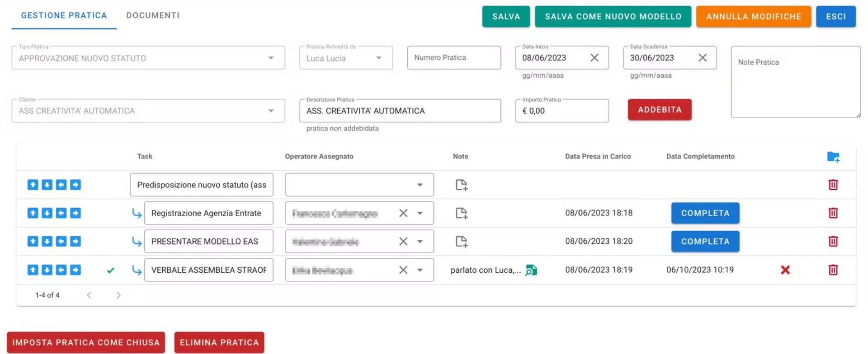Image resolution: width=868 pixels, height=354 pixels.
Task: Click Imposta pratica come chiusa
Action: (x=86, y=343)
